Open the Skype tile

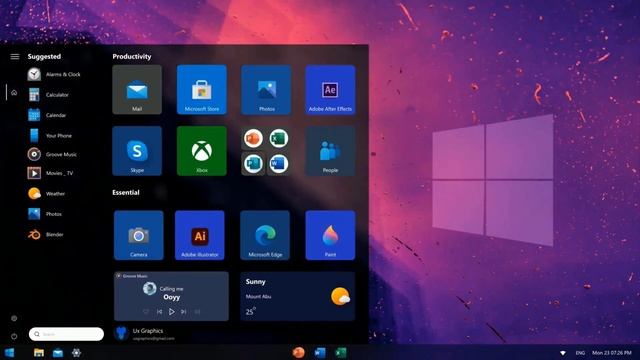tap(137, 151)
